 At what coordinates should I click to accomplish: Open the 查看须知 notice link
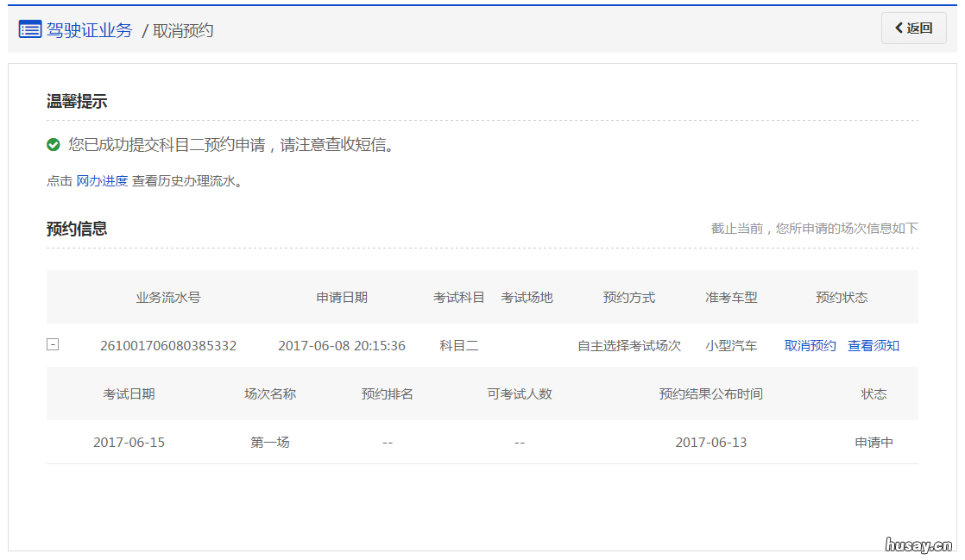point(874,344)
